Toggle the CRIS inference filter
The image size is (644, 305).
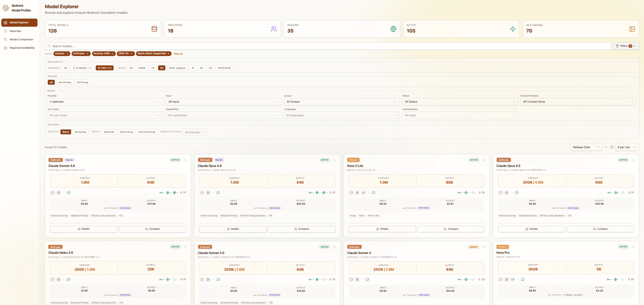(x=105, y=68)
